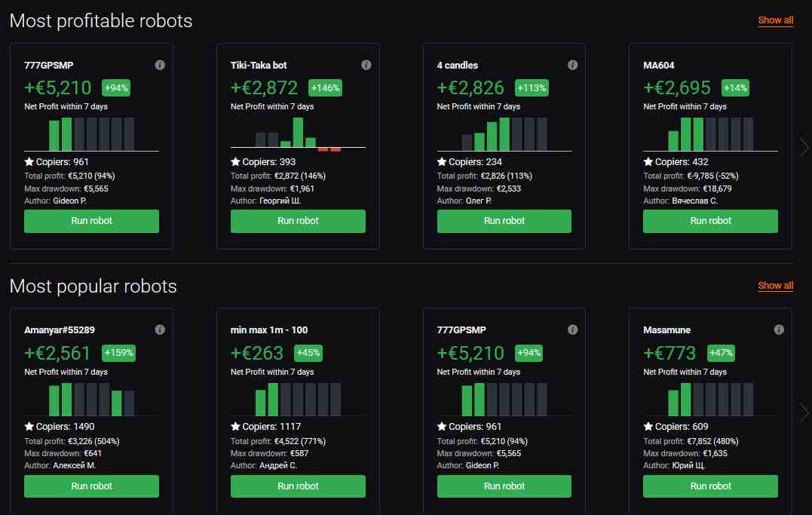Open info icon on Masamune card
The width and height of the screenshot is (812, 515).
(x=778, y=330)
